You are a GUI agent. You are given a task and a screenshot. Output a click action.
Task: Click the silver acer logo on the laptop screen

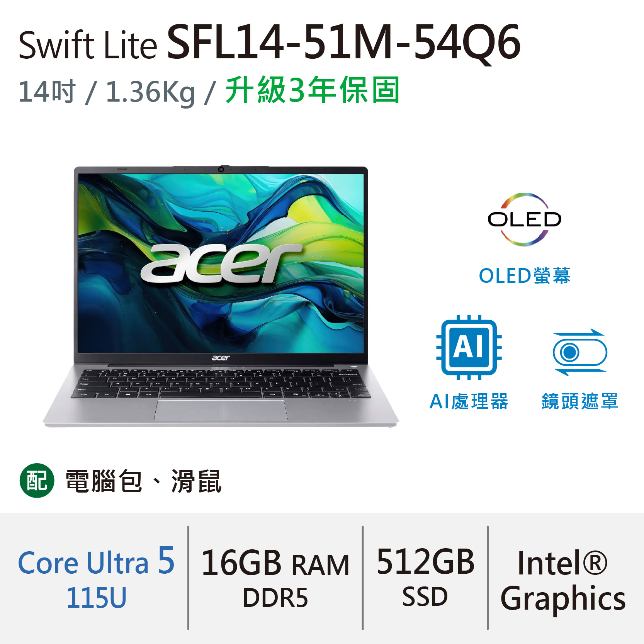point(221,263)
